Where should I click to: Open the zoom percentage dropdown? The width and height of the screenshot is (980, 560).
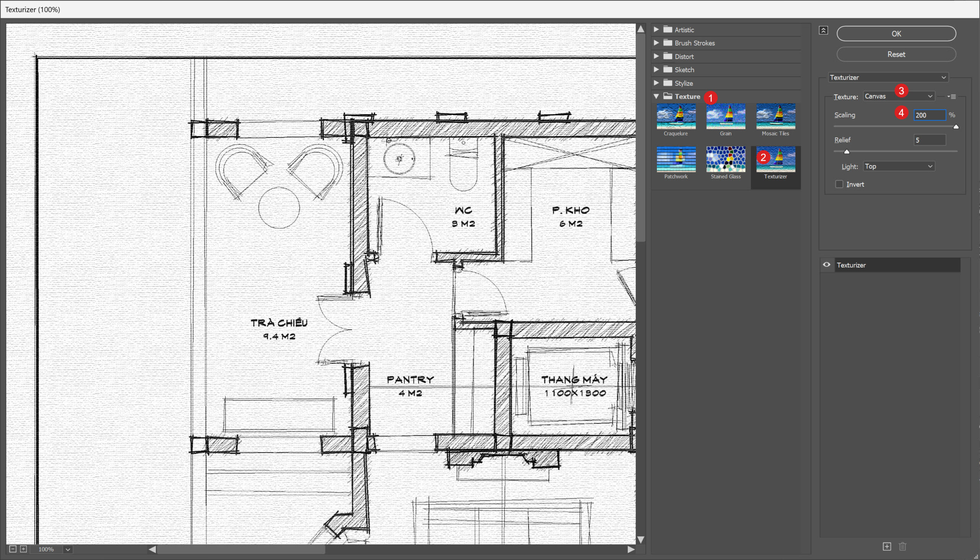coord(68,549)
